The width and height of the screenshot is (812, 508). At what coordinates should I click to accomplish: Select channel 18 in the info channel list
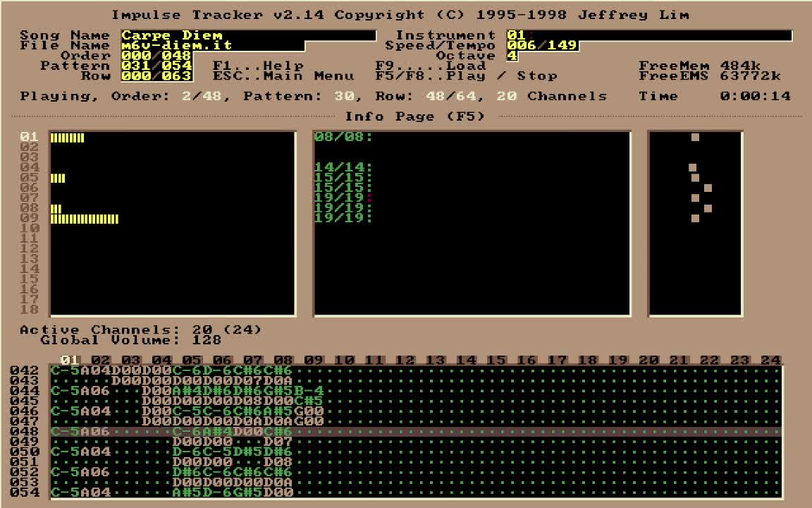click(29, 310)
